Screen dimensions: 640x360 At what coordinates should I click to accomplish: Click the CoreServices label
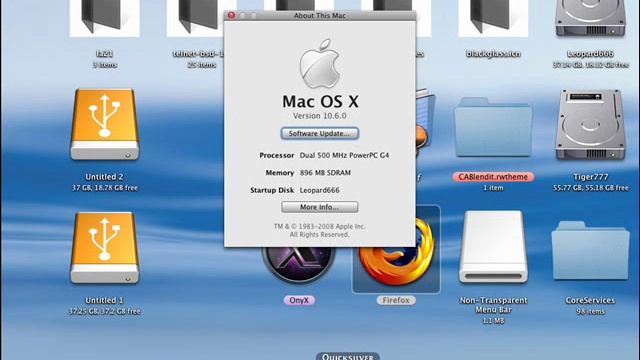pos(590,300)
